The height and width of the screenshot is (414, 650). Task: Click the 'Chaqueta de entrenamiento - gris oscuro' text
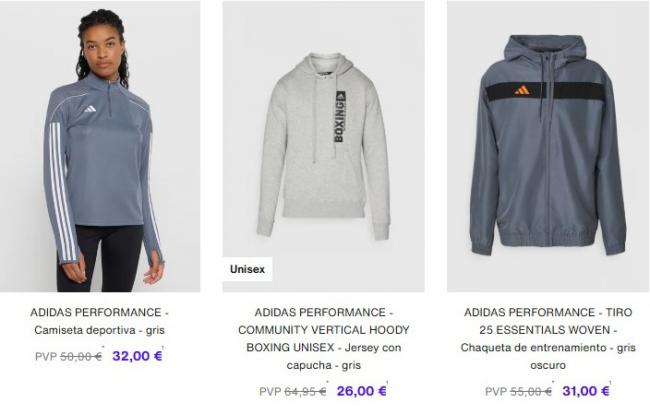click(x=548, y=356)
